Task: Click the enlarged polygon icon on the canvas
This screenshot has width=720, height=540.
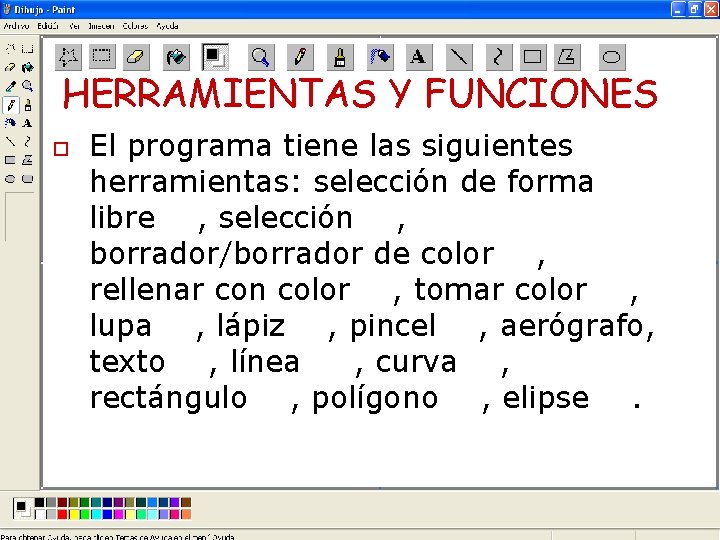Action: point(567,57)
